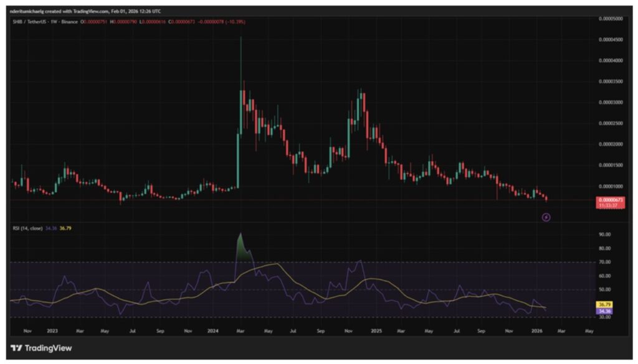The width and height of the screenshot is (638, 364).
Task: Click the 0.00001000 tick on price scale
Action: pyautogui.click(x=611, y=186)
